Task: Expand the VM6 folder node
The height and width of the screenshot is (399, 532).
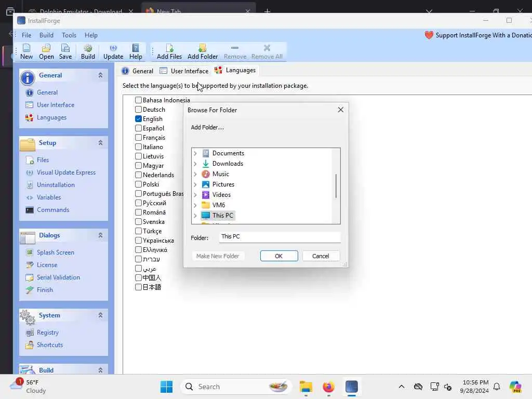Action: [195, 205]
